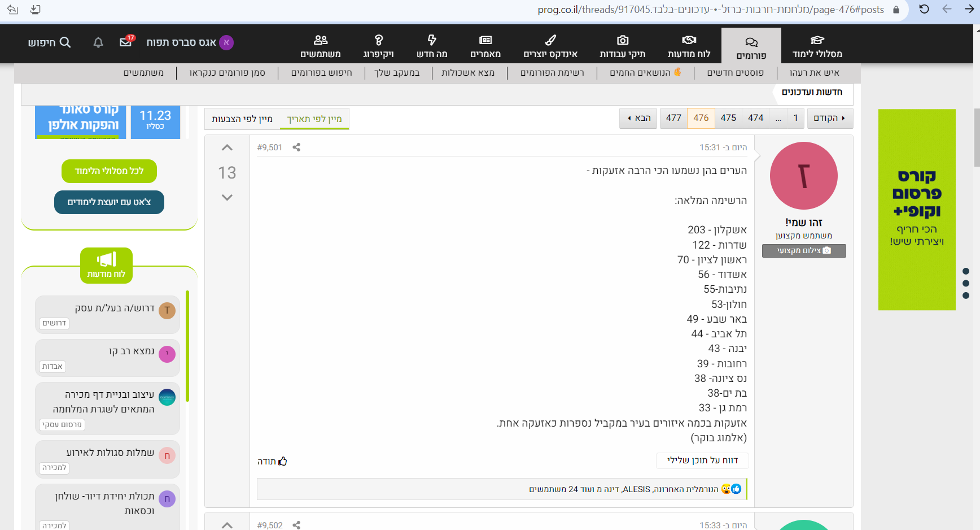Share post #9,501 using the share icon

[x=296, y=147]
